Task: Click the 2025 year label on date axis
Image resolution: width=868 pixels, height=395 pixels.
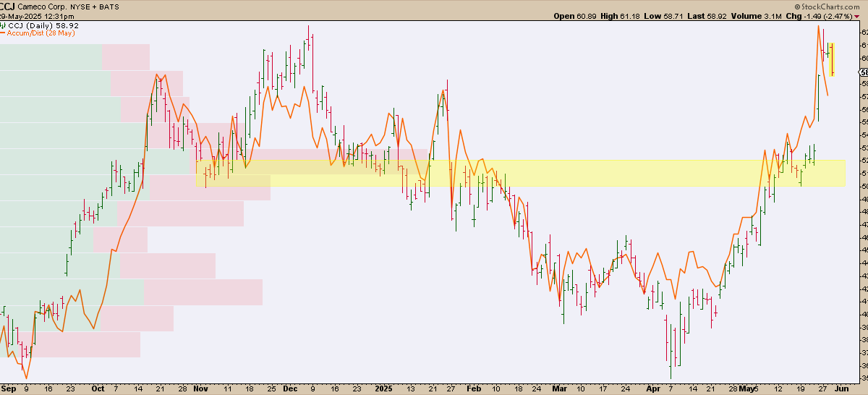Action: [384, 388]
